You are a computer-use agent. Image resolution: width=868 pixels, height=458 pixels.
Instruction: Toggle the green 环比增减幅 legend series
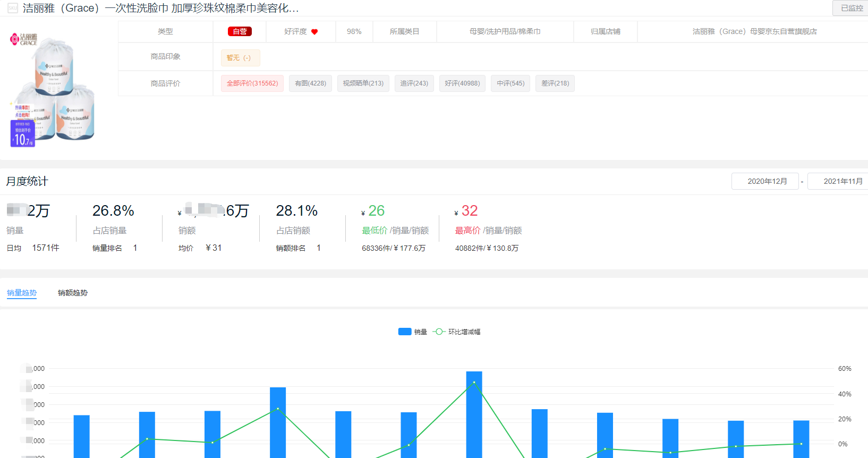click(457, 332)
